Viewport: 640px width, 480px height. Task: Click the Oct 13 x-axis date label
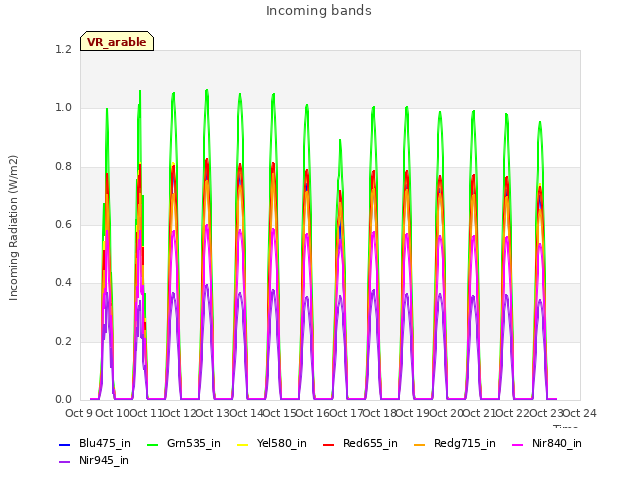coord(213,413)
